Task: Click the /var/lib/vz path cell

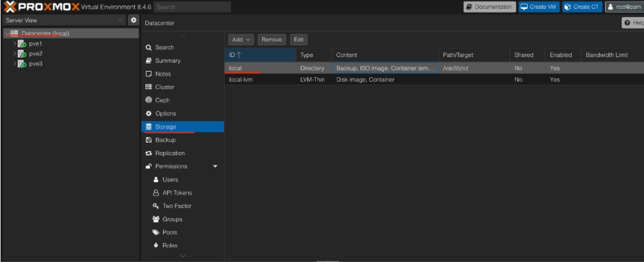Action: (x=474, y=68)
